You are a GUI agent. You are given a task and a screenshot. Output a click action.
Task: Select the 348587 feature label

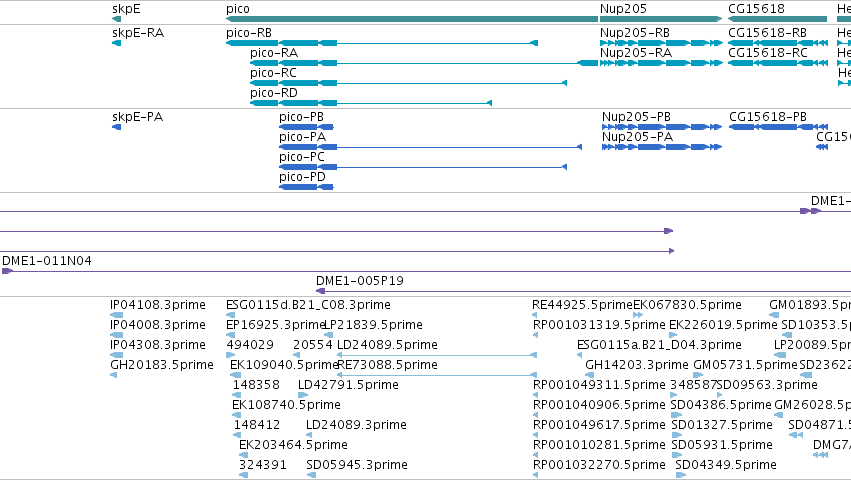[x=694, y=386]
